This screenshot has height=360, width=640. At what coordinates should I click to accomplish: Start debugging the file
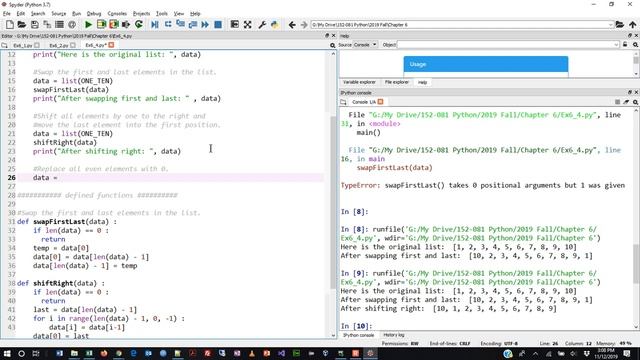155,24
